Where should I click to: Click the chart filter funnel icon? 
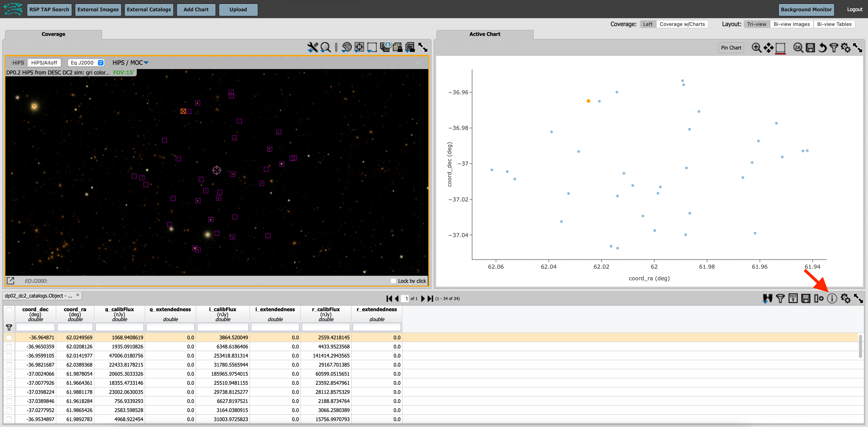tap(834, 47)
